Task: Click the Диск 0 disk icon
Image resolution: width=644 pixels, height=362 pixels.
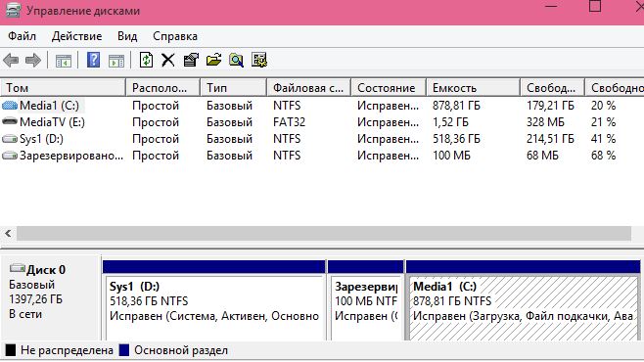Action: pyautogui.click(x=18, y=268)
